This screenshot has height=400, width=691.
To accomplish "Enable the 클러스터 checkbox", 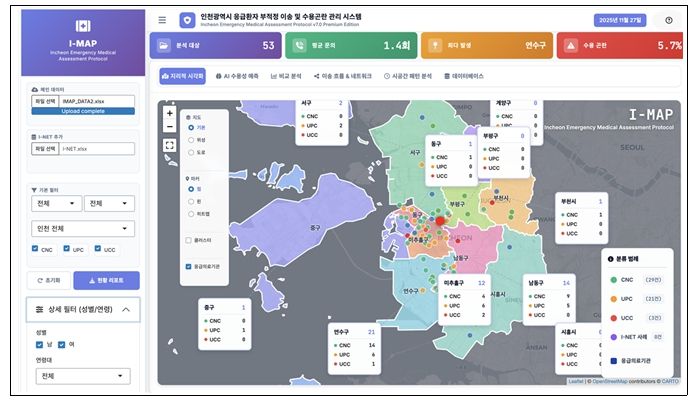I will 190,240.
